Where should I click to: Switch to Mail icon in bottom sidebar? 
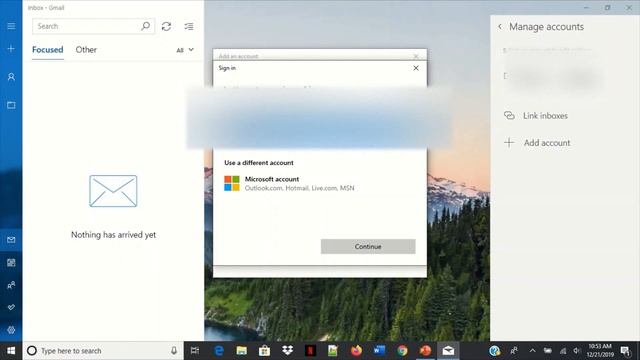[11, 240]
